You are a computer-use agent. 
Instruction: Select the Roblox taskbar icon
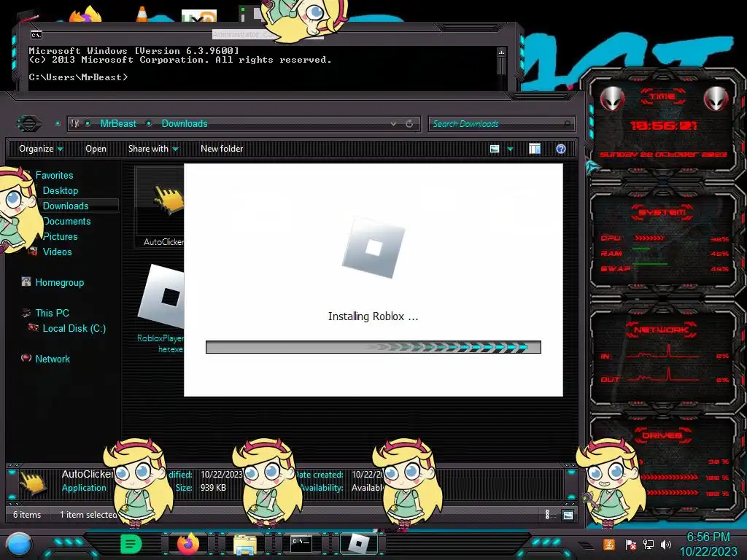coord(359,543)
